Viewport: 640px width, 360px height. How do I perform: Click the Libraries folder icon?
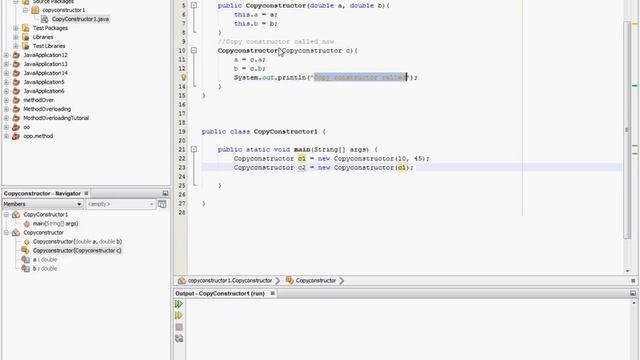(26, 37)
